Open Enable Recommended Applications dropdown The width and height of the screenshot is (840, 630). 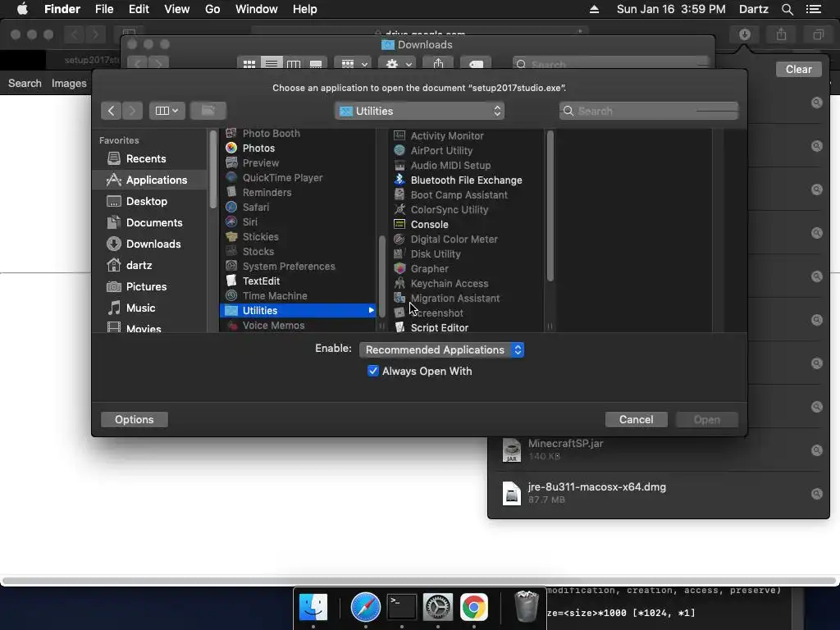(x=442, y=349)
